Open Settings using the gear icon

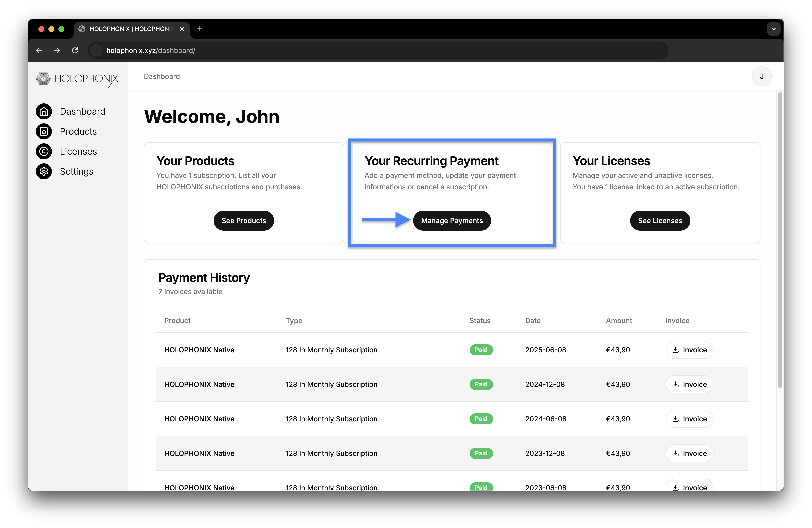click(44, 171)
